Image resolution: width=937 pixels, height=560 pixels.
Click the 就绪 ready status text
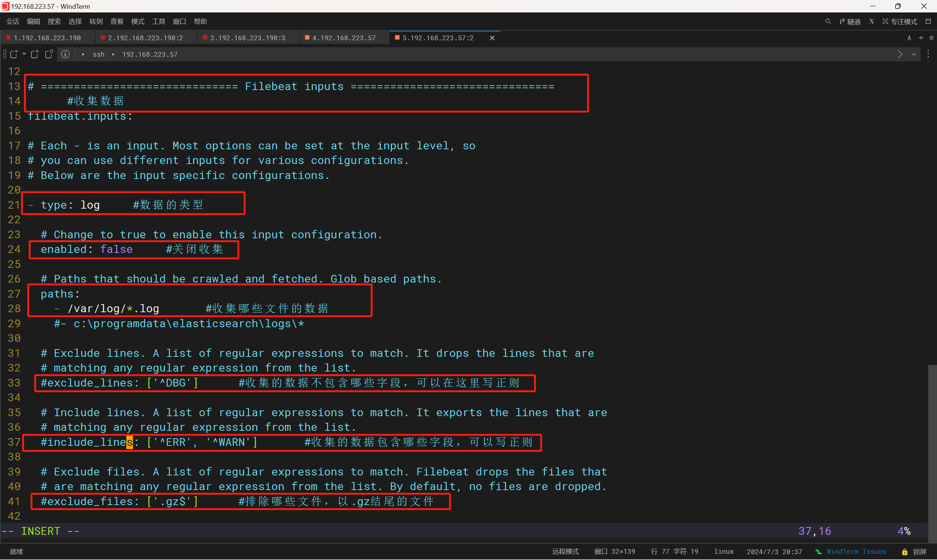[x=16, y=551]
